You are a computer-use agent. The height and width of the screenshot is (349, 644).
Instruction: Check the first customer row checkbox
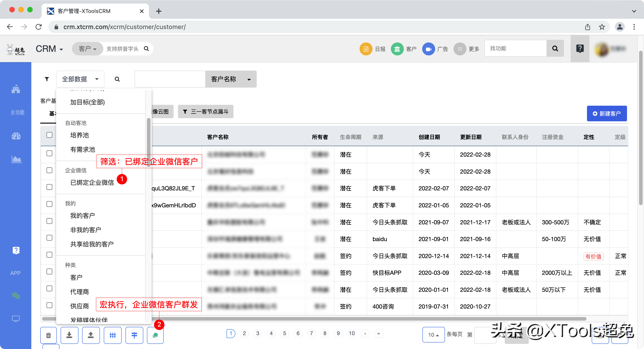[x=49, y=153]
